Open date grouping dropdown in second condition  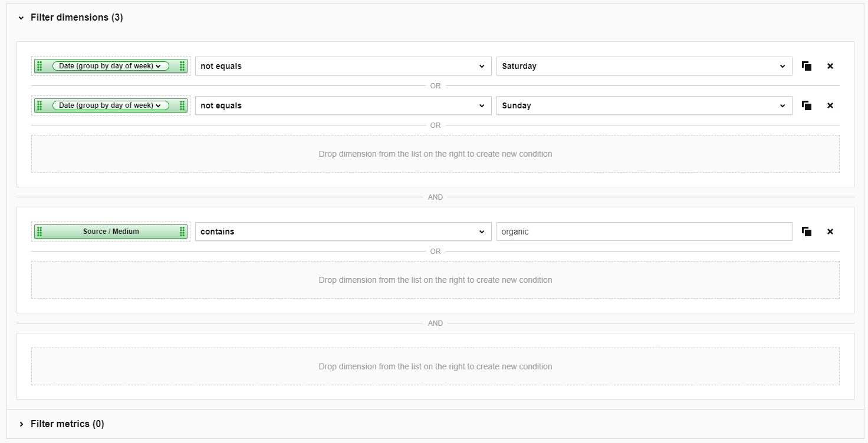point(111,105)
